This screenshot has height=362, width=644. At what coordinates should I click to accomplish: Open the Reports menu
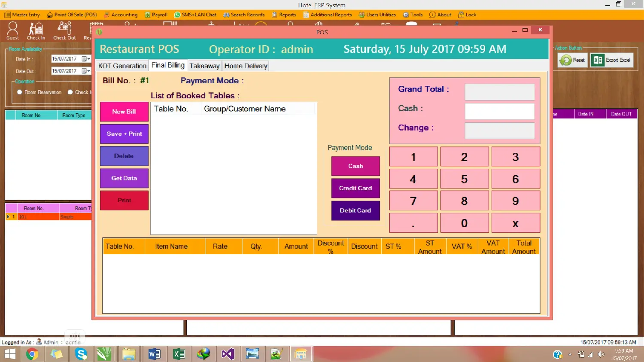point(284,15)
